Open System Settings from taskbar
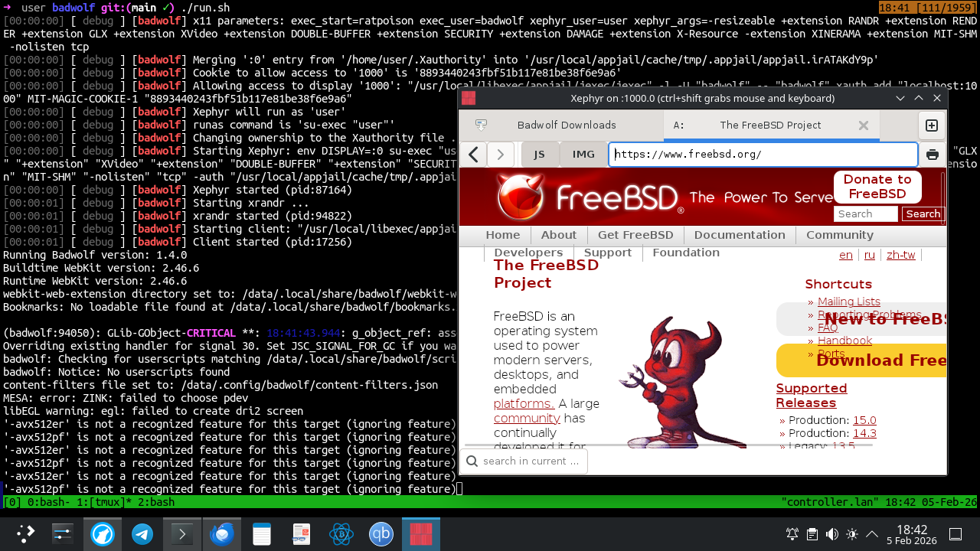Screen dimensions: 980x551 (62, 533)
